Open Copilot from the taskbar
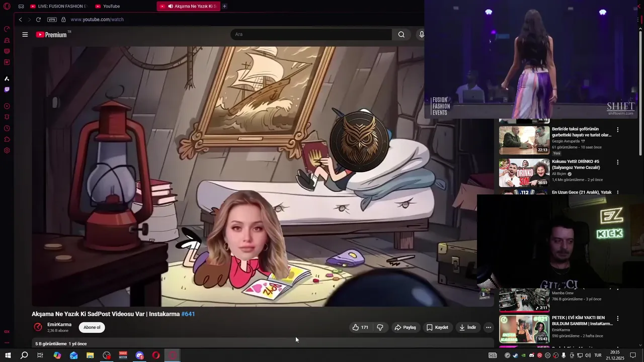 coord(57,355)
